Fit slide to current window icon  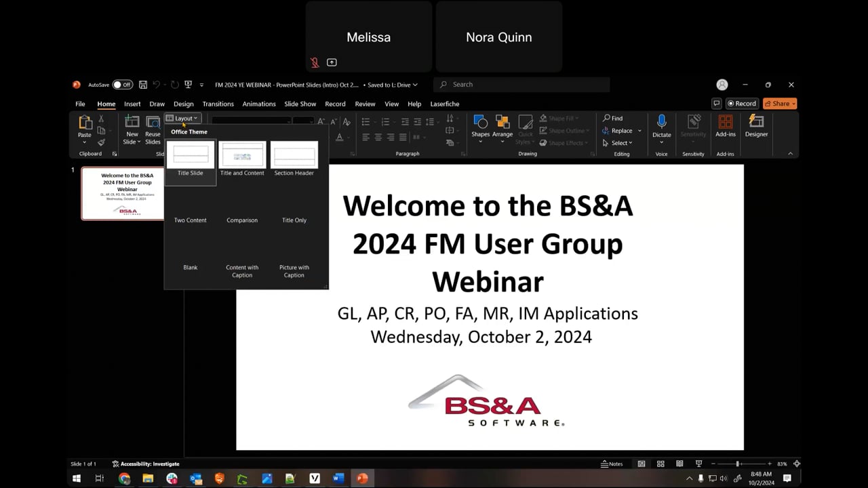point(797,464)
